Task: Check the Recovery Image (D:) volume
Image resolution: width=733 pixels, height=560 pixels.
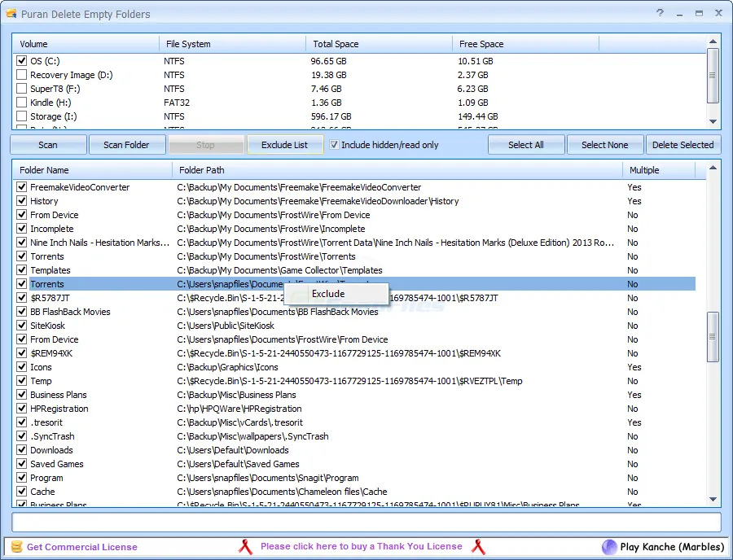Action: (x=21, y=75)
